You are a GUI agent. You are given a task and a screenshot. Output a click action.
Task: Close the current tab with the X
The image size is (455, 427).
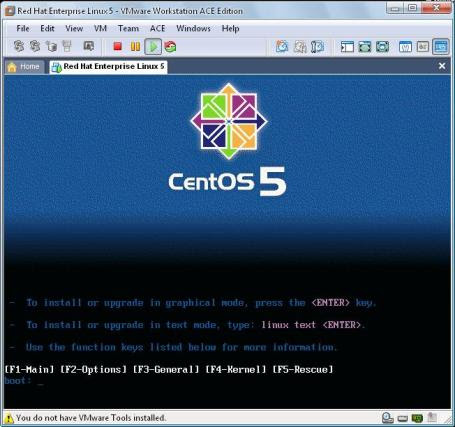click(442, 66)
